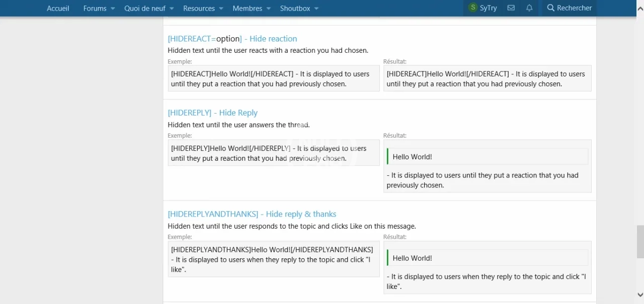Open the alerts bell icon
This screenshot has height=304, width=644.
pos(529,8)
